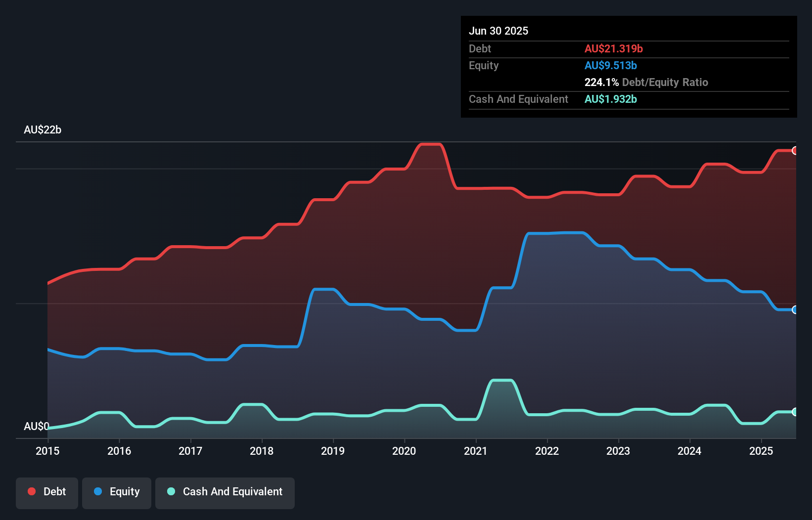Click the teal Cash endpoint marker
812x520 pixels.
pos(795,412)
